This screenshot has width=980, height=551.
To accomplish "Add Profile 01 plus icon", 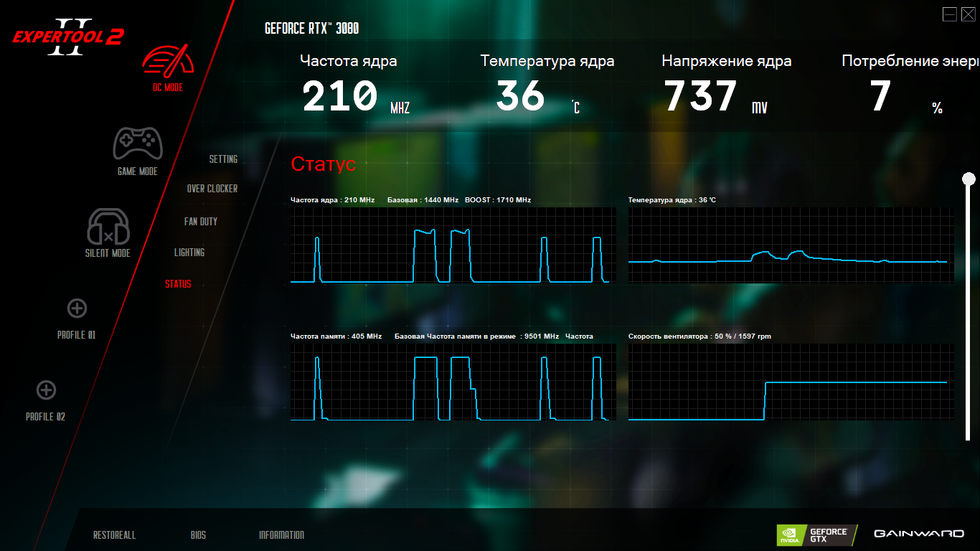I will pos(77,309).
